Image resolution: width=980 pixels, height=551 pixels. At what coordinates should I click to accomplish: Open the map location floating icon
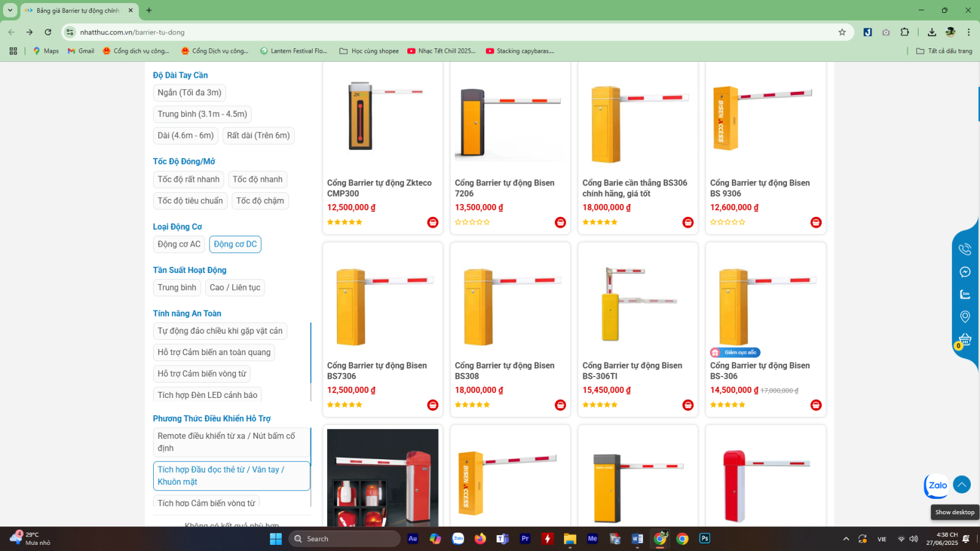pyautogui.click(x=965, y=317)
